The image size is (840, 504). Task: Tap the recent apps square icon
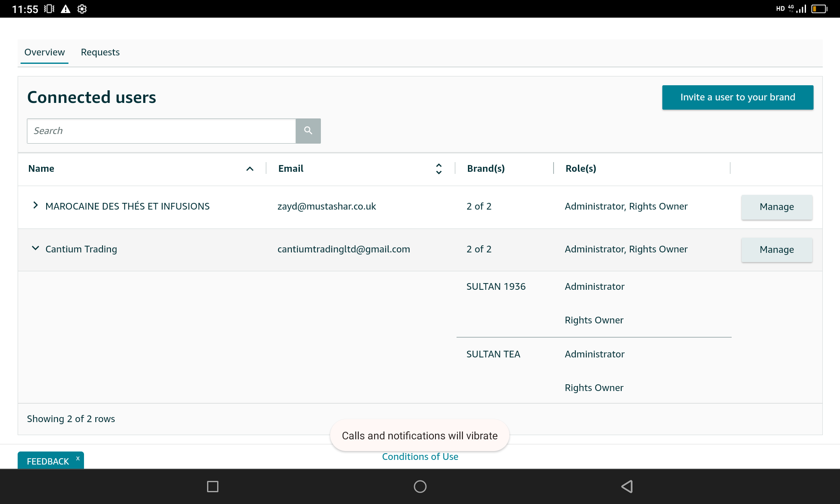(213, 486)
